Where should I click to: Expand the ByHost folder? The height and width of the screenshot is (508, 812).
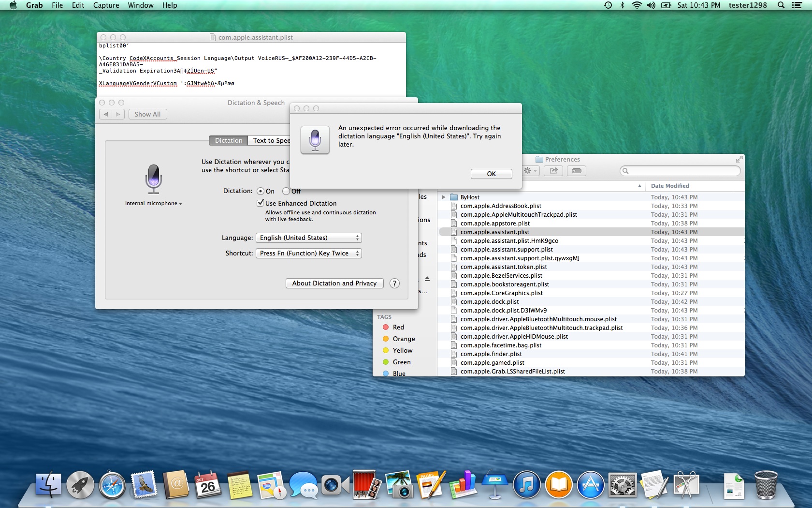click(443, 197)
